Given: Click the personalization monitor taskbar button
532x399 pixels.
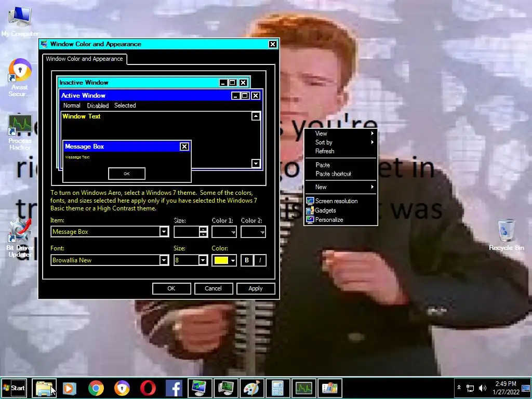Looking at the screenshot, I should click(x=200, y=388).
